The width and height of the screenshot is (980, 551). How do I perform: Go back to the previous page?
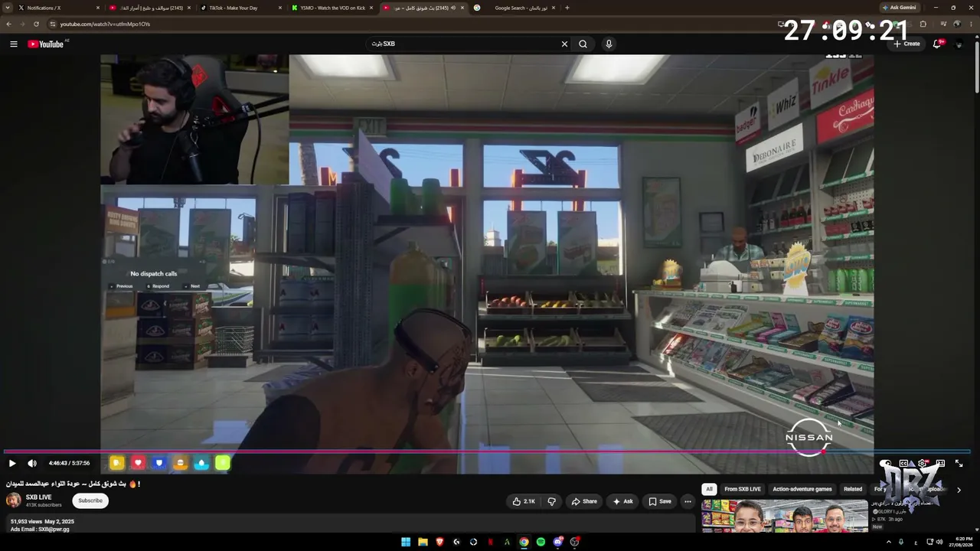coord(8,24)
